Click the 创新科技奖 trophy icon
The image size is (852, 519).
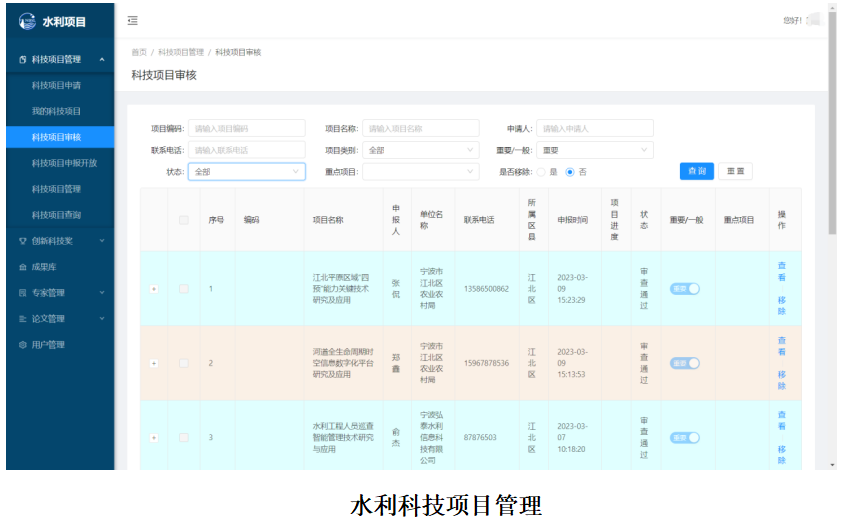tap(22, 241)
